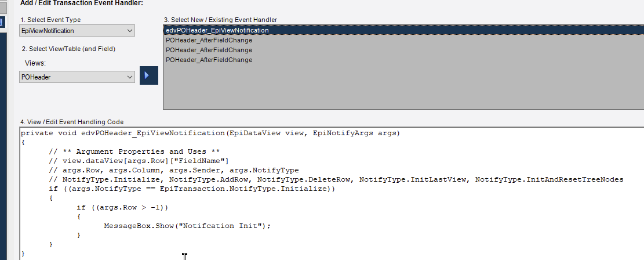This screenshot has width=644, height=260.
Task: Click the 'args.Row, args.Column' comment line
Action: click(x=173, y=170)
